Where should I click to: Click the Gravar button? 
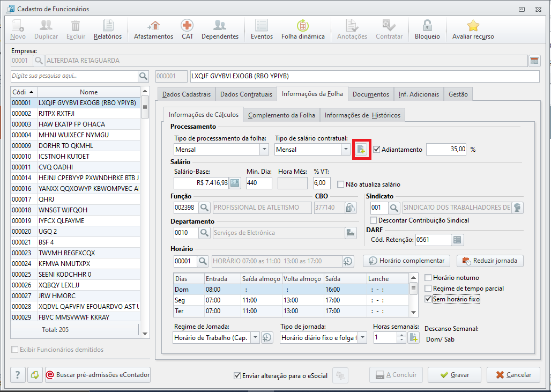coord(455,375)
